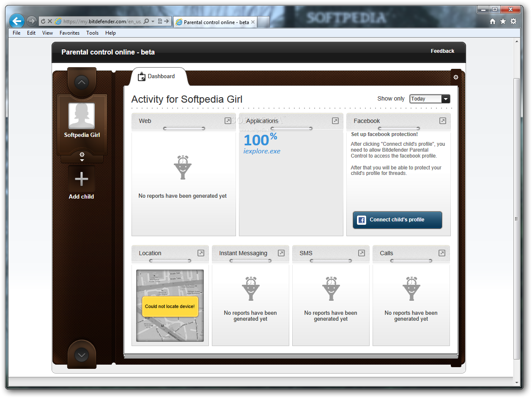The height and width of the screenshot is (398, 532).
Task: Click the search magnifier in address bar
Action: click(146, 21)
